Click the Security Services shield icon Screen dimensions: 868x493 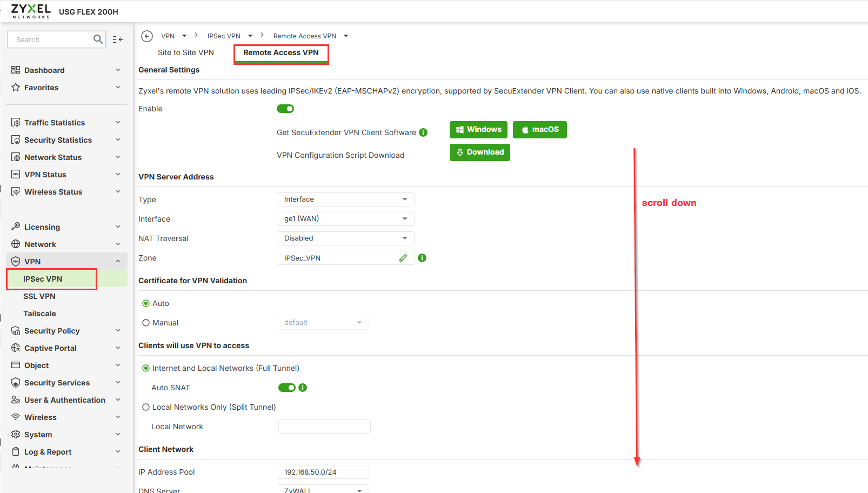[x=16, y=383]
